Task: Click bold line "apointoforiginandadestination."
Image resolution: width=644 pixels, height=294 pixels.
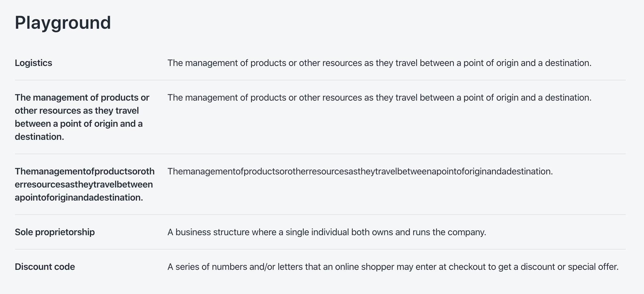Action: tap(79, 198)
